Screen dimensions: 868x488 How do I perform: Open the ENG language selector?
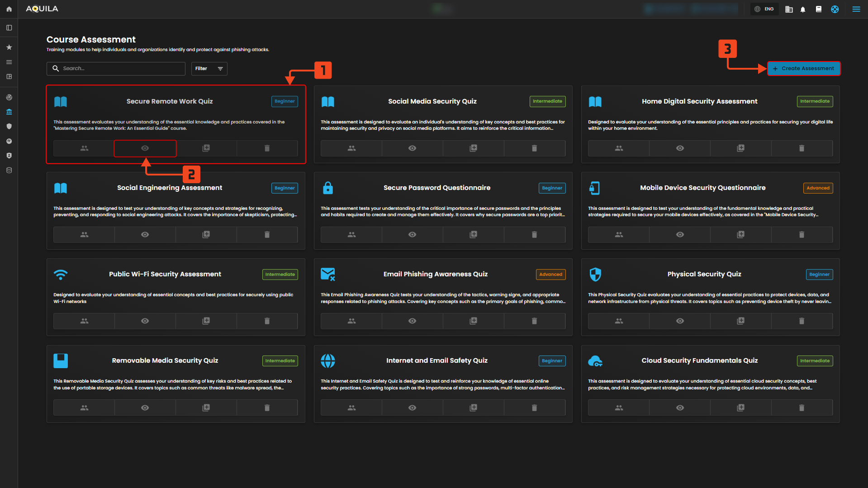tap(764, 9)
